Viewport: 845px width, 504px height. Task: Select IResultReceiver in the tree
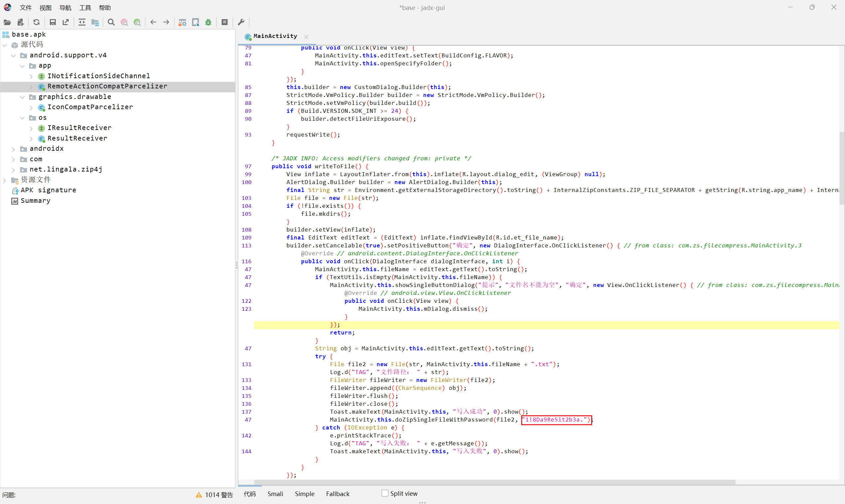coord(80,128)
